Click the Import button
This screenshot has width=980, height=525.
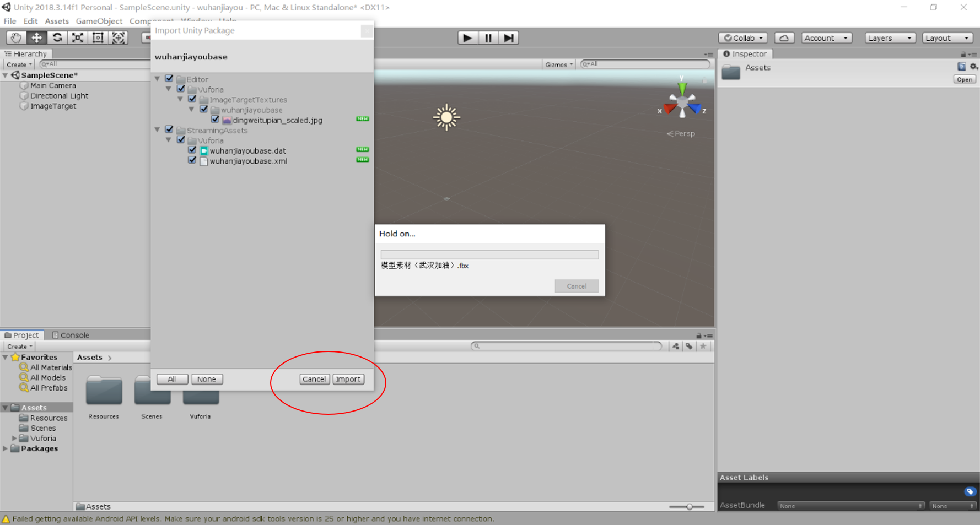click(x=348, y=379)
